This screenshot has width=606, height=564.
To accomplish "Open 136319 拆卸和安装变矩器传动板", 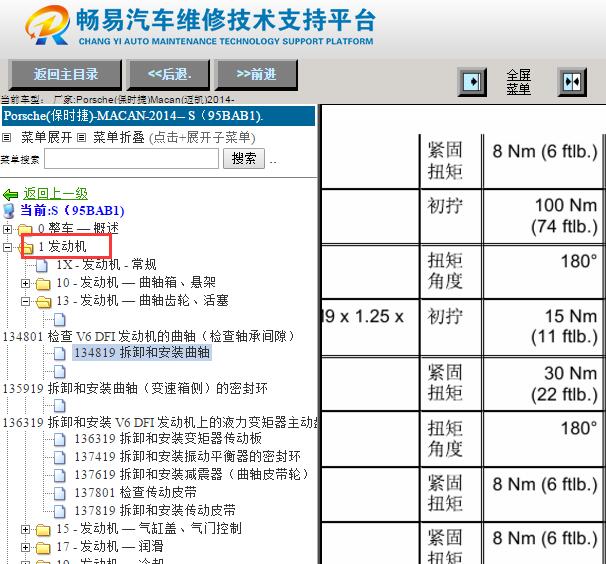I will coord(168,439).
